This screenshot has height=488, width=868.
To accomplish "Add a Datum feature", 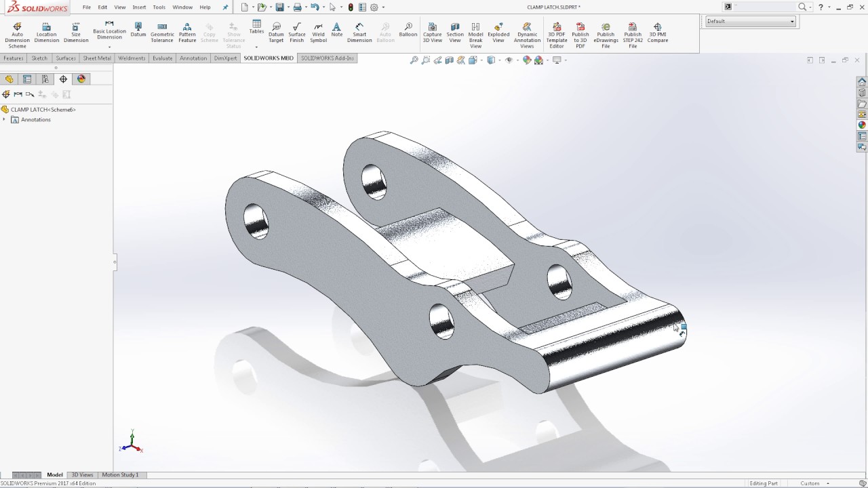I will [138, 29].
